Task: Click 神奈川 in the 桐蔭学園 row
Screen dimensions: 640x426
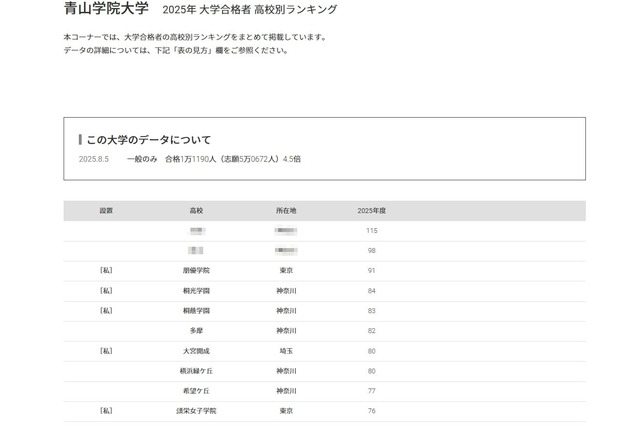Action: click(x=286, y=311)
